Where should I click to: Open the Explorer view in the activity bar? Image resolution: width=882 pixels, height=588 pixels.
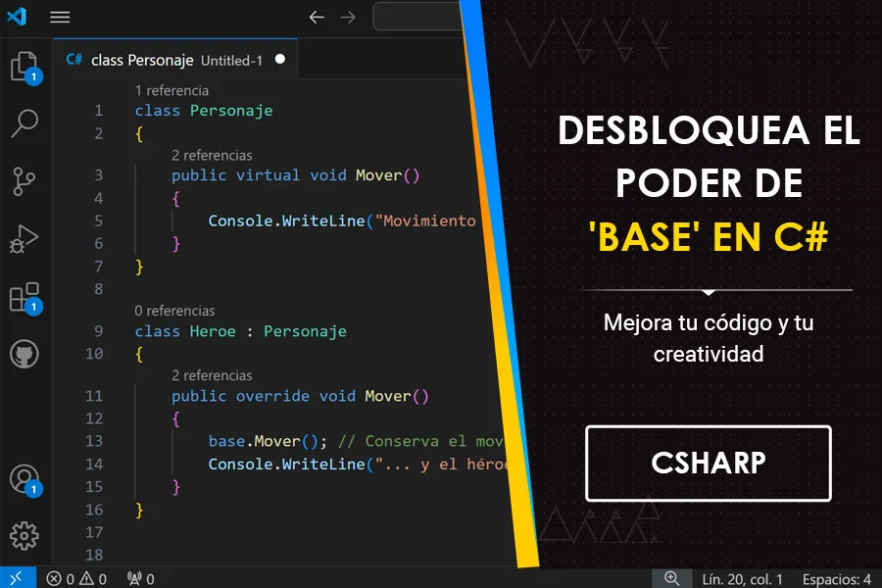point(24,66)
